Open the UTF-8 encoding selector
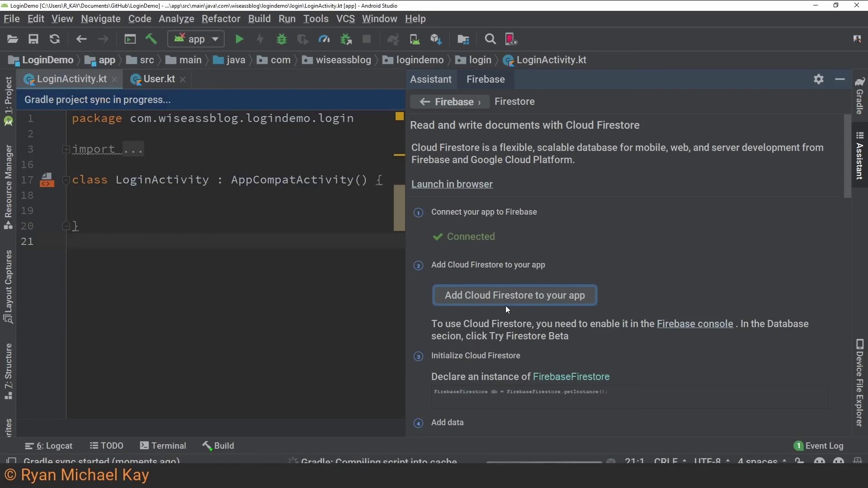 click(712, 460)
